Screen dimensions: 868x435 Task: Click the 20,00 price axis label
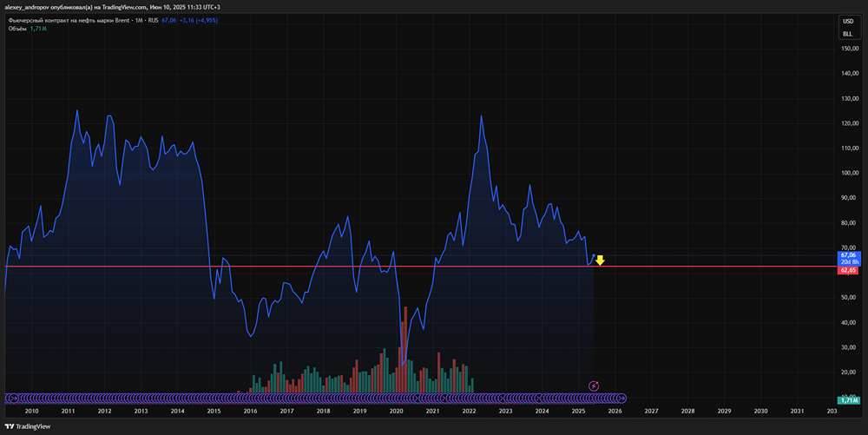click(850, 372)
